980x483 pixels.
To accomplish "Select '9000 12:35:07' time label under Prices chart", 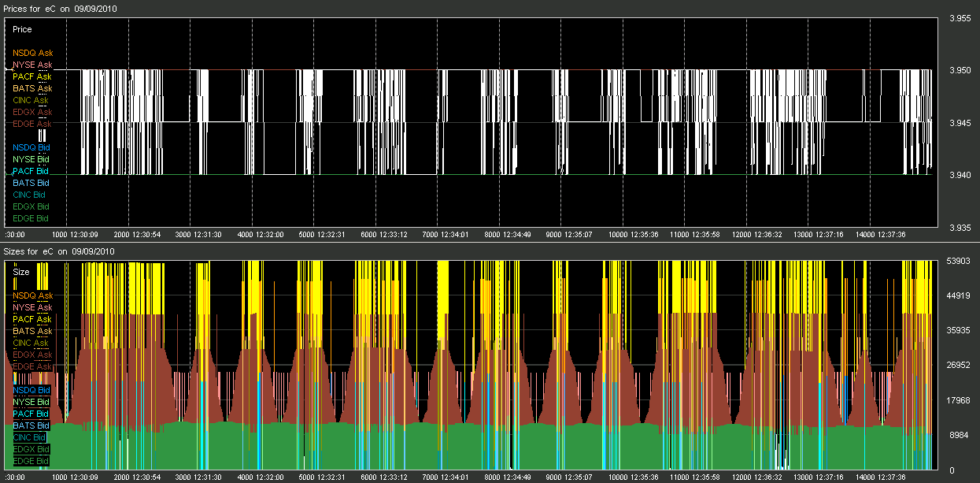I will (570, 235).
